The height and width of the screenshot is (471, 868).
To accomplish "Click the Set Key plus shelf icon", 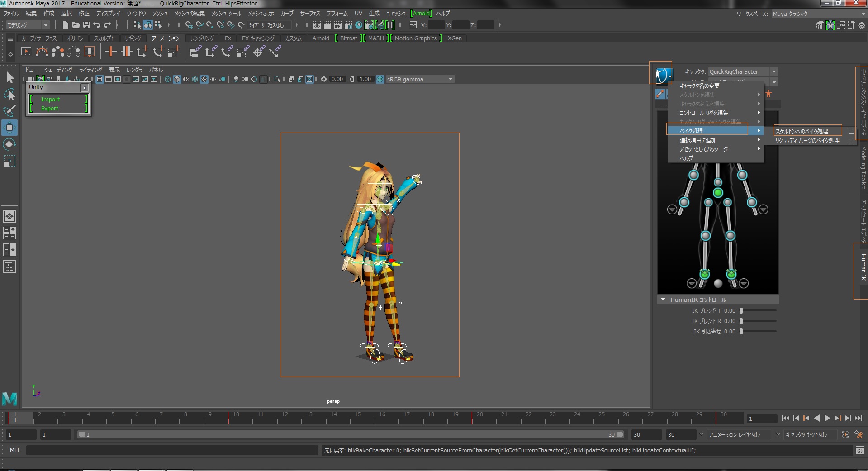I will point(110,52).
